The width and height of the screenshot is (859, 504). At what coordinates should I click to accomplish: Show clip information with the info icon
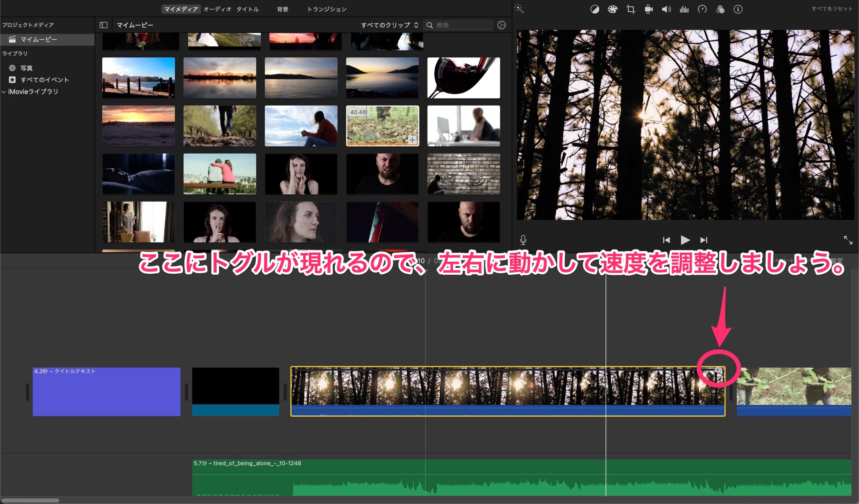[x=738, y=9]
